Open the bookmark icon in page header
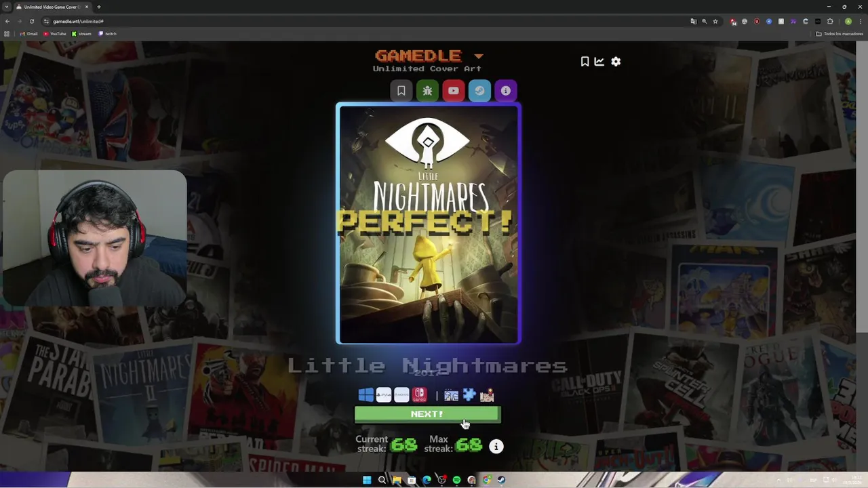The image size is (868, 488). coord(585,62)
